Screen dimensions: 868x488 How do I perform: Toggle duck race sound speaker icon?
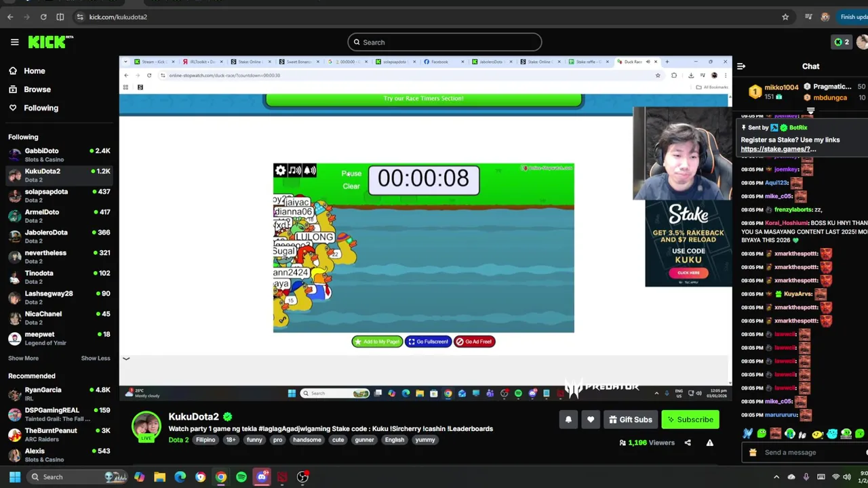click(310, 171)
